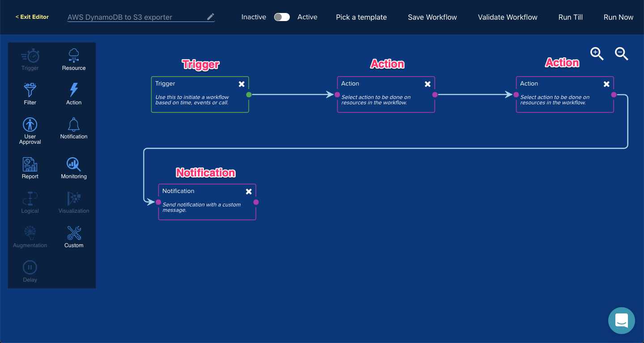Click the first Action node's input connector
644x343 pixels.
coord(337,94)
